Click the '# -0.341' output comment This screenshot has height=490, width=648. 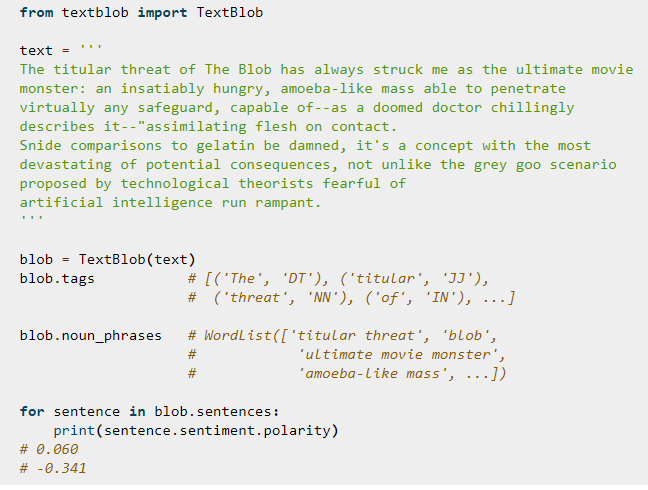[x=52, y=468]
